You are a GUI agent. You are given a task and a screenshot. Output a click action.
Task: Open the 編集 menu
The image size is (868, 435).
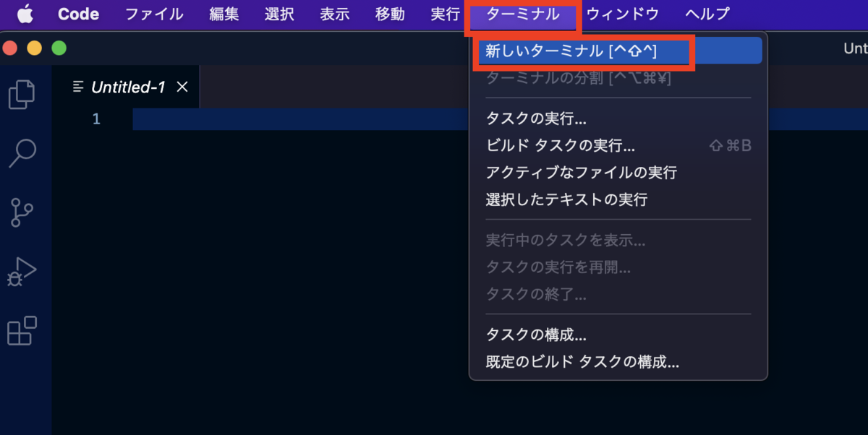click(x=224, y=14)
